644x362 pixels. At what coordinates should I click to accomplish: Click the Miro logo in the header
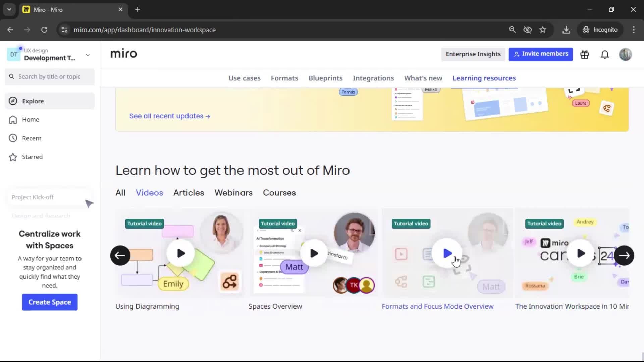[x=123, y=54]
